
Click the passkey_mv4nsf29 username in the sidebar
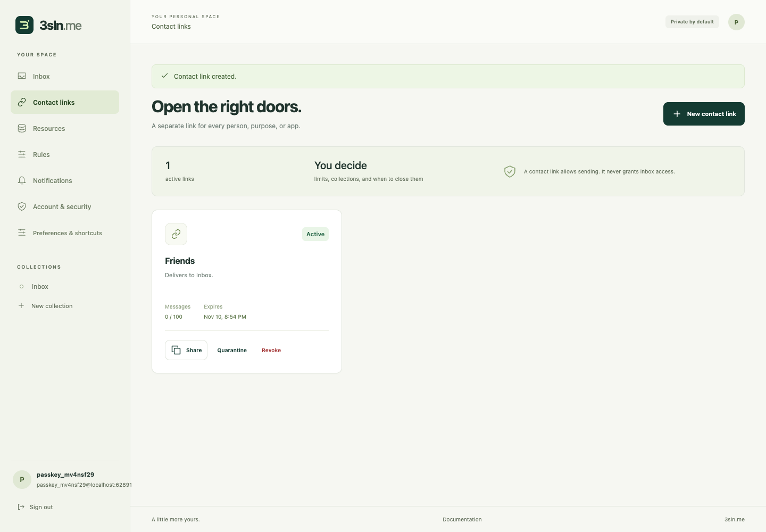click(65, 475)
